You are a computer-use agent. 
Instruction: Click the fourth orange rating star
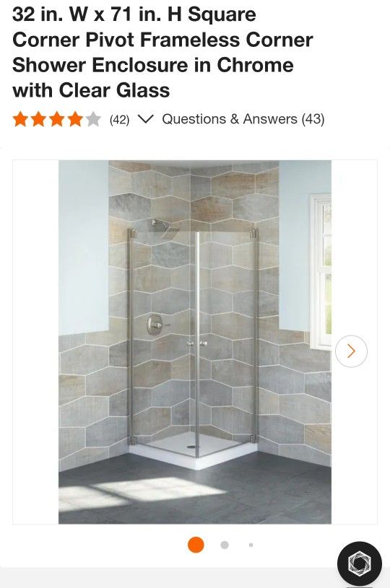click(75, 119)
